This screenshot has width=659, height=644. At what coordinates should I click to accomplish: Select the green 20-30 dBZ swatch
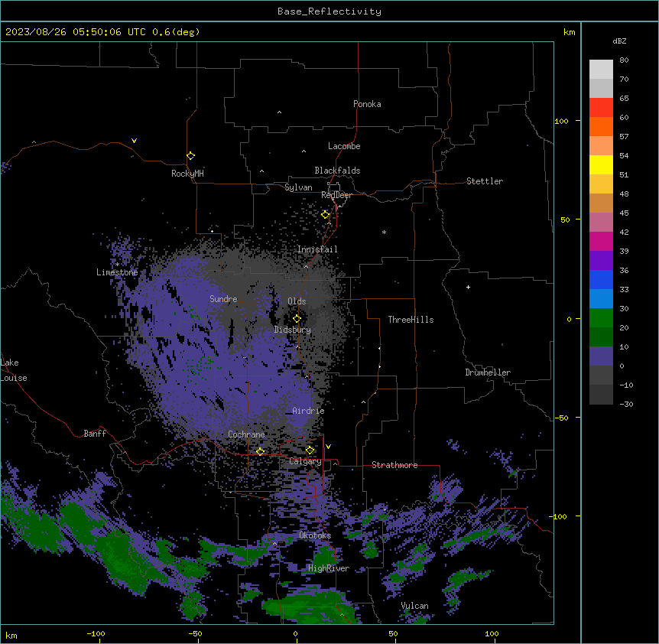coord(601,318)
